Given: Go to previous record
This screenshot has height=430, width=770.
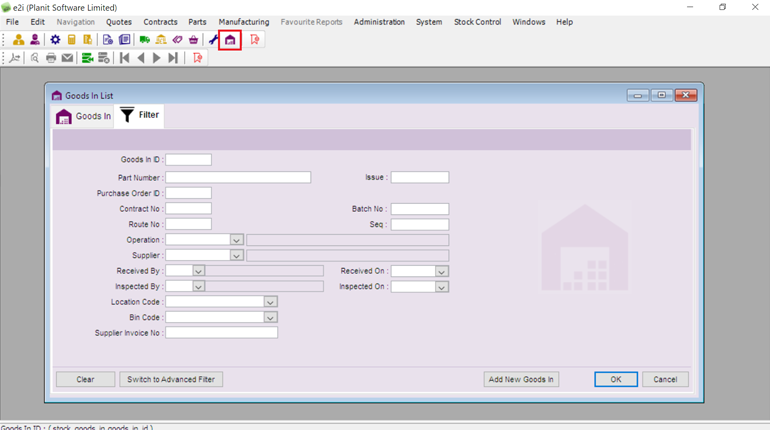Looking at the screenshot, I should point(141,58).
